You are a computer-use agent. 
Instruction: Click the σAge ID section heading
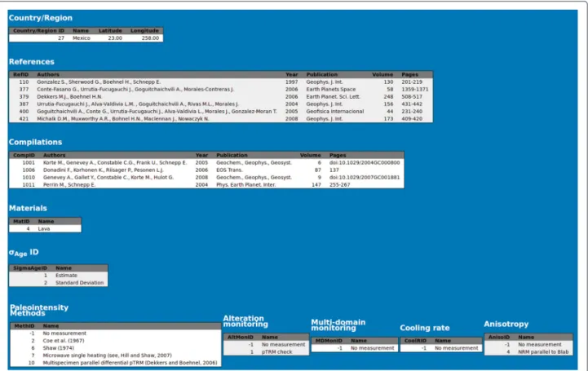(24, 253)
